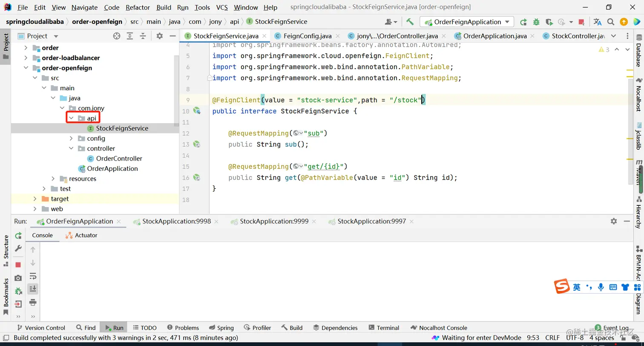This screenshot has width=644, height=346.
Task: Open the Problems tool window
Action: coord(183,328)
